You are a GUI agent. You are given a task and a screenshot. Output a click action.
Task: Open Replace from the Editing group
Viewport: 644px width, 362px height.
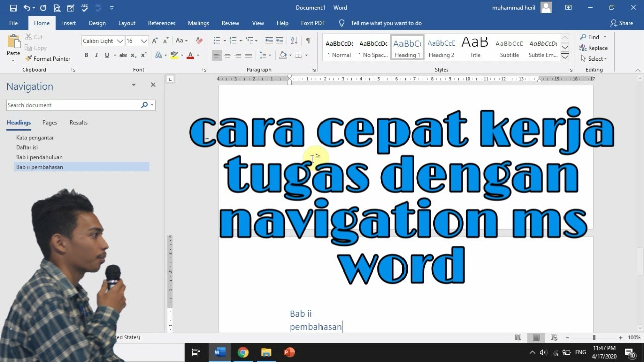coord(594,48)
